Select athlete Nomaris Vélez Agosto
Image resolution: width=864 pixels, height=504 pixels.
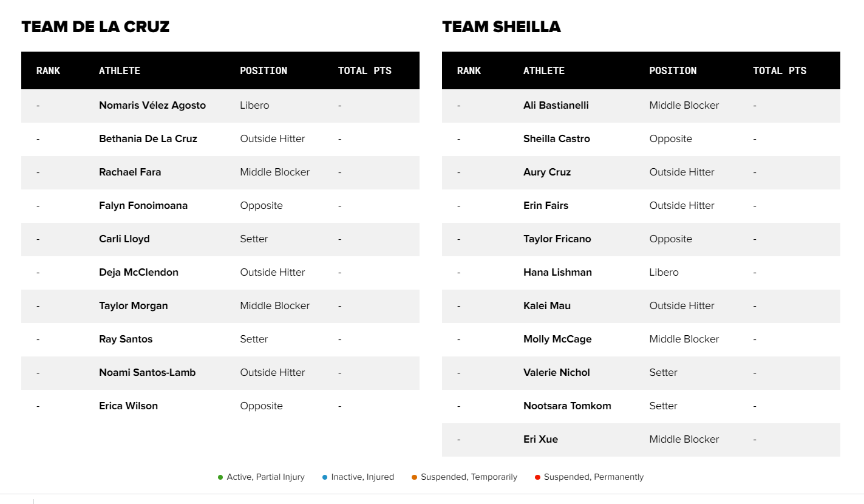coord(152,105)
